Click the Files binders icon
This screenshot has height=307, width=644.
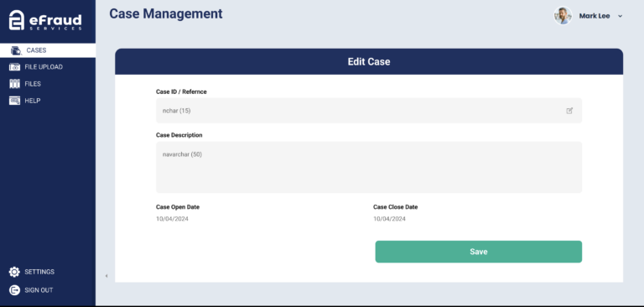click(x=14, y=84)
